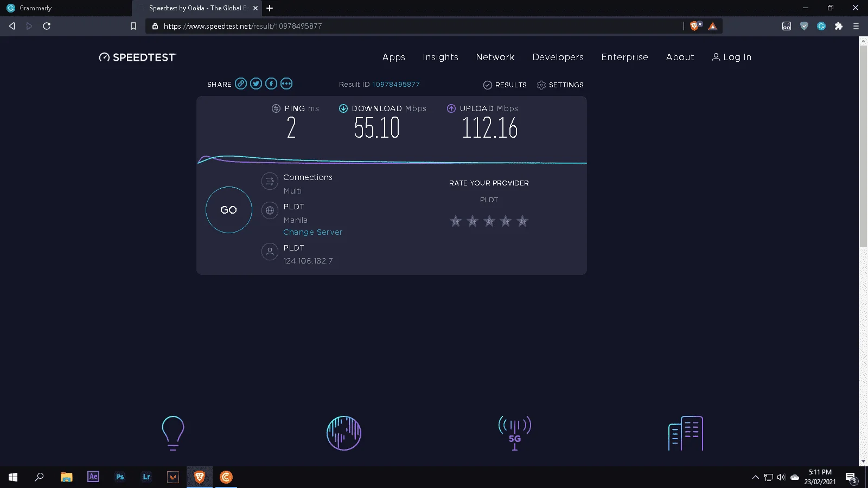Close the Speedtest tab
Screen dimensions: 868x488
[x=256, y=8]
